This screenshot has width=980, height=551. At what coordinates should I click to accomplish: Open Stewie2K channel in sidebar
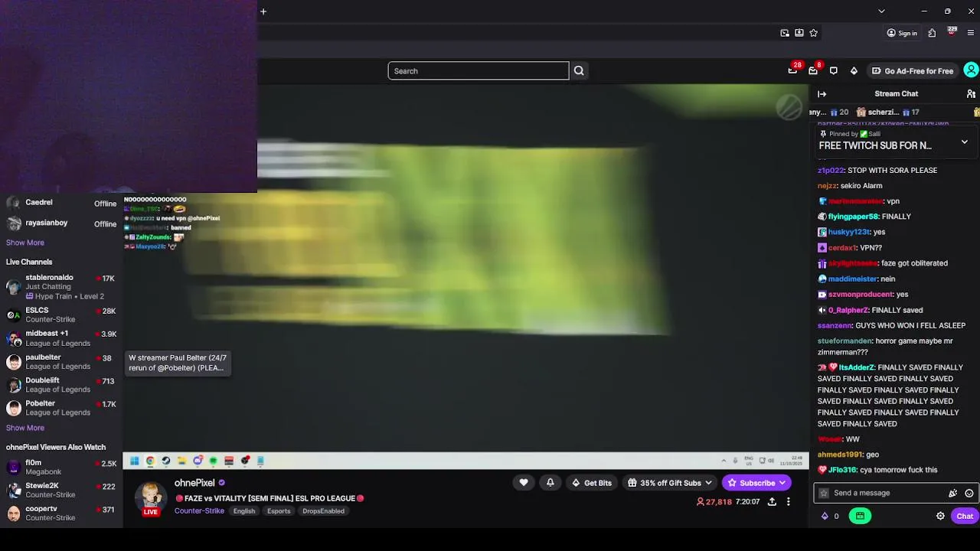(x=61, y=490)
